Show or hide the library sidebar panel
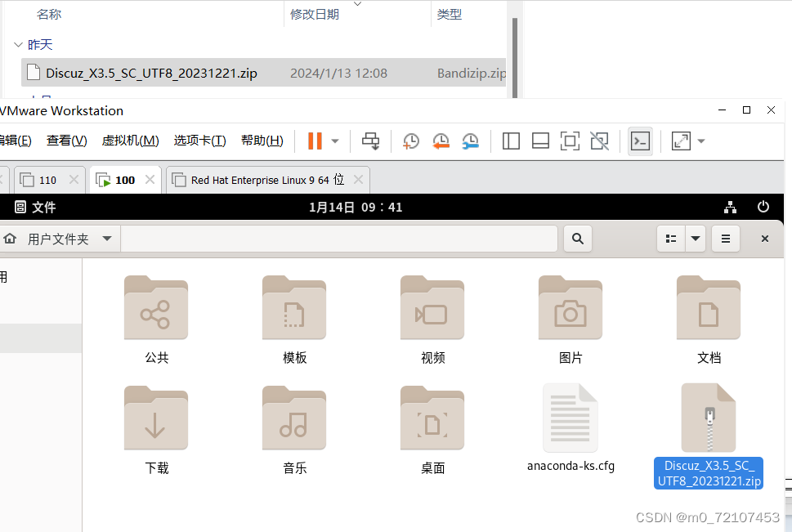Viewport: 792px width, 532px height. coord(511,141)
